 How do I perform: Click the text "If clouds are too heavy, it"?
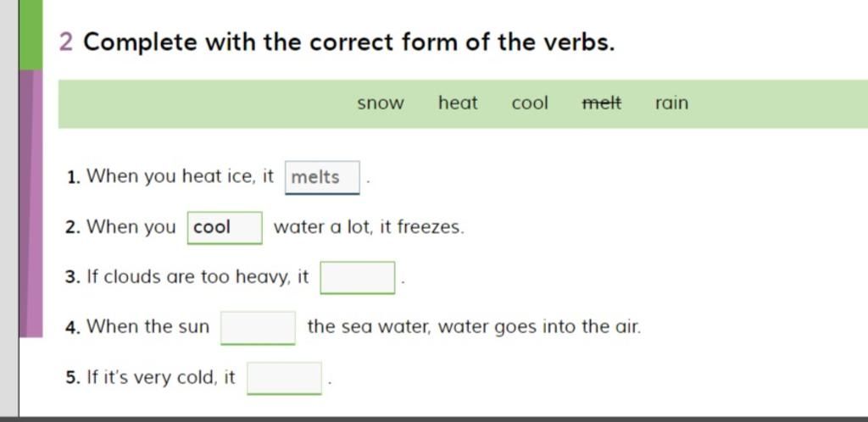pyautogui.click(x=198, y=277)
